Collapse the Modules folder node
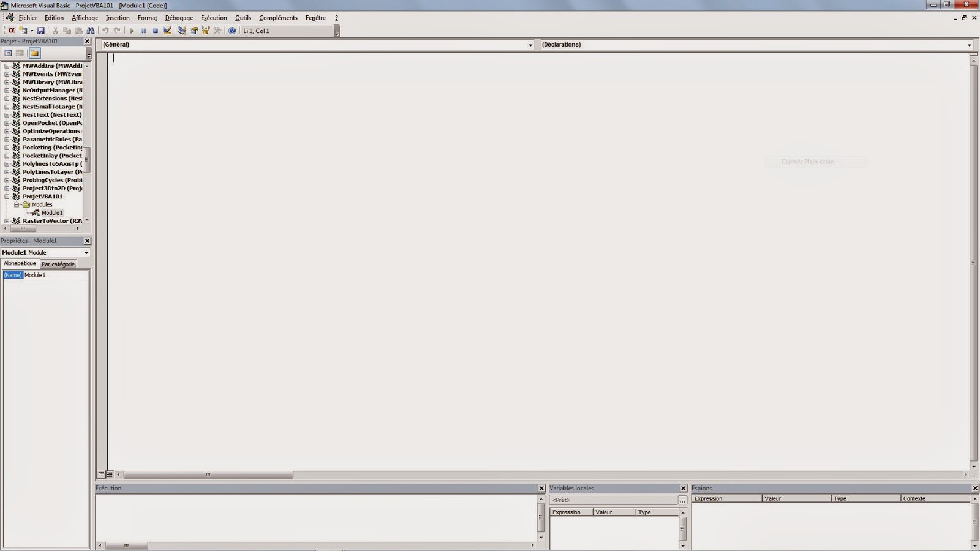The image size is (980, 551). click(17, 204)
